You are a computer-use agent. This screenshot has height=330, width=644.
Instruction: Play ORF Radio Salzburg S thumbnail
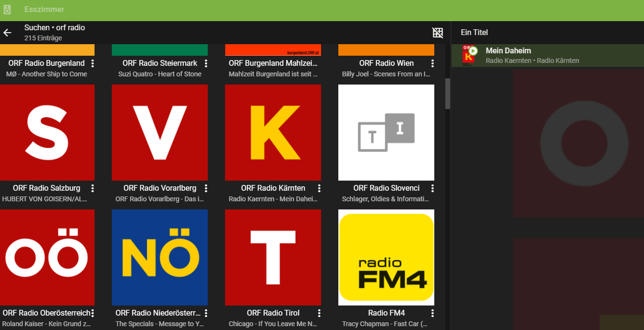point(47,133)
